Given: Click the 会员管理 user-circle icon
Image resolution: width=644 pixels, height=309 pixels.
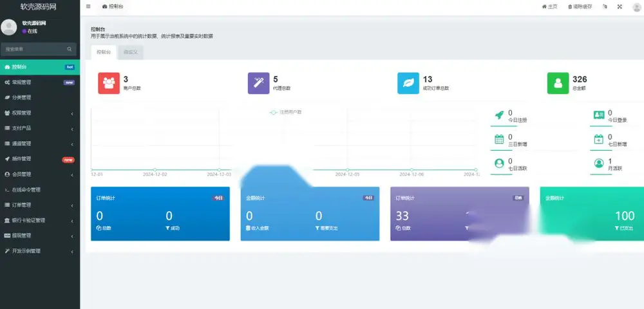Looking at the screenshot, I should pos(7,174).
